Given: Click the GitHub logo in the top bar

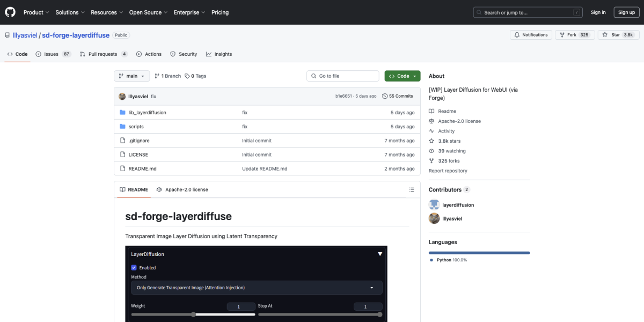Looking at the screenshot, I should pos(10,12).
